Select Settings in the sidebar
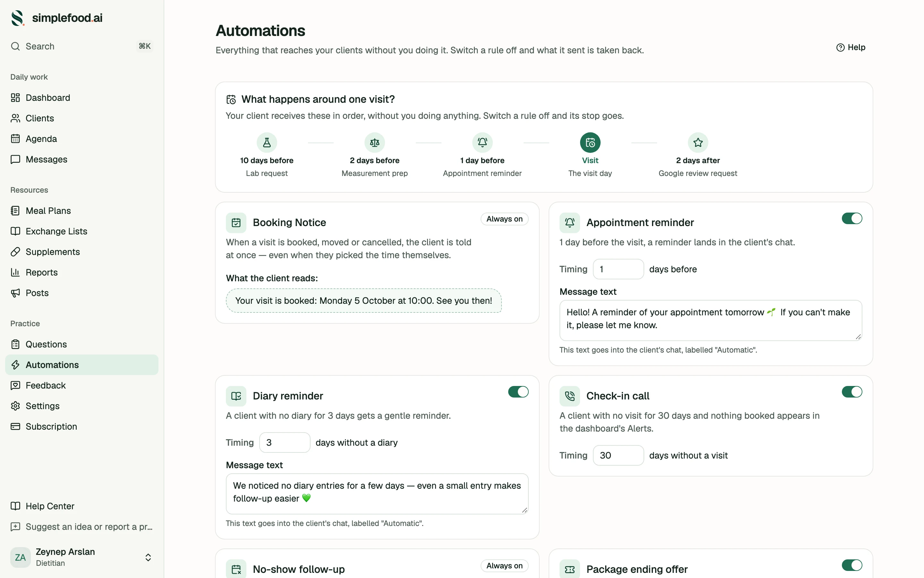 point(82,406)
